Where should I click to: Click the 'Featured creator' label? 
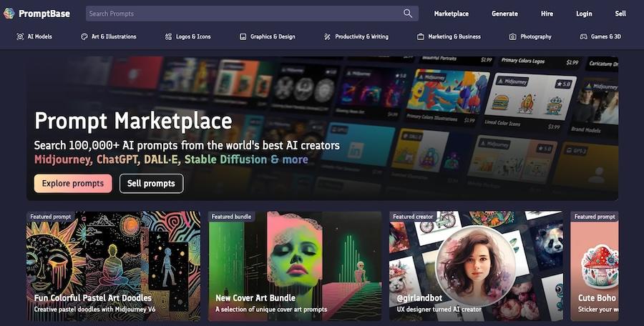[x=413, y=217]
